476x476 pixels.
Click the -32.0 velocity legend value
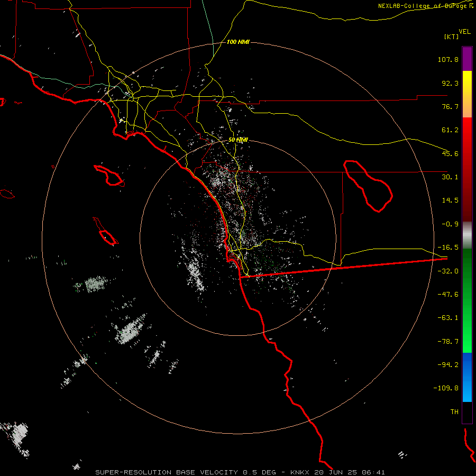coord(448,271)
